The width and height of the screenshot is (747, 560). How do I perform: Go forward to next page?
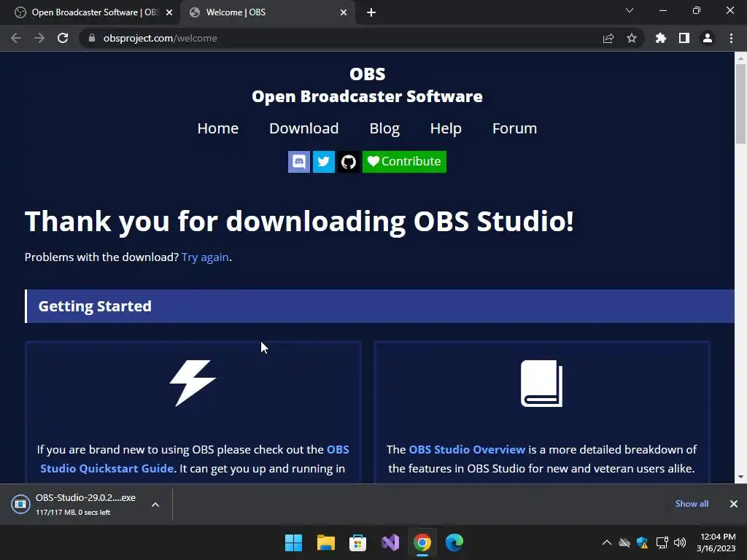click(x=39, y=38)
